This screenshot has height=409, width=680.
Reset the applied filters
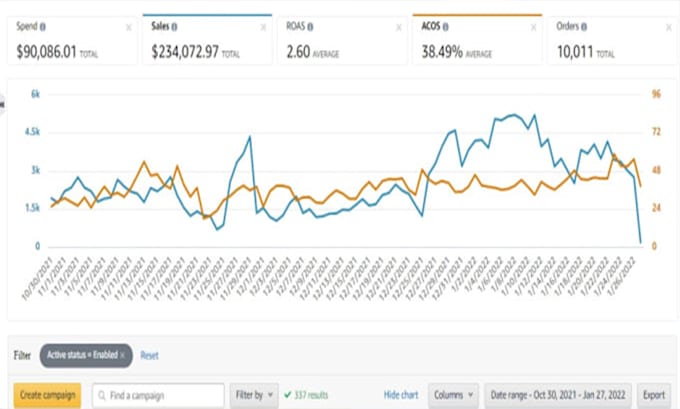(x=148, y=355)
